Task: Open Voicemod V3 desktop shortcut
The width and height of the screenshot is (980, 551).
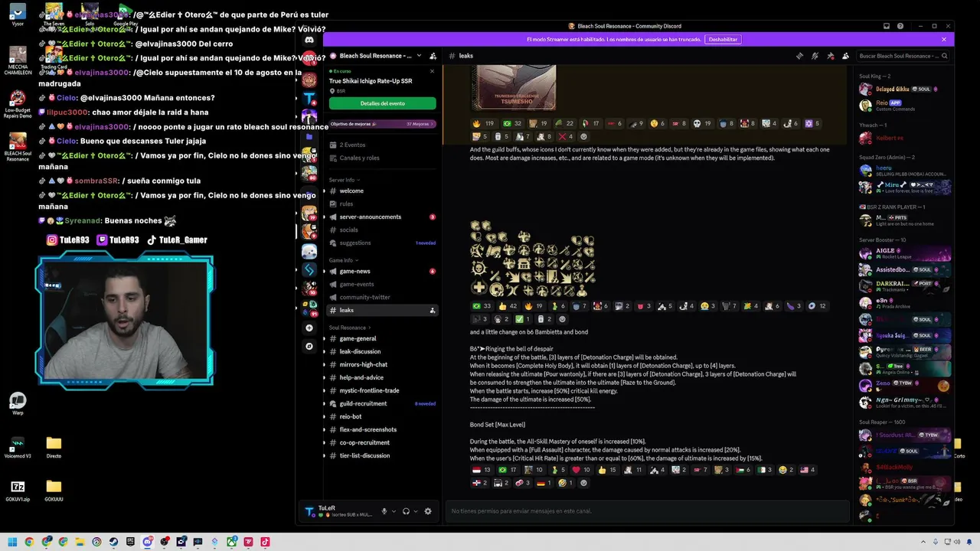Action: tap(18, 446)
